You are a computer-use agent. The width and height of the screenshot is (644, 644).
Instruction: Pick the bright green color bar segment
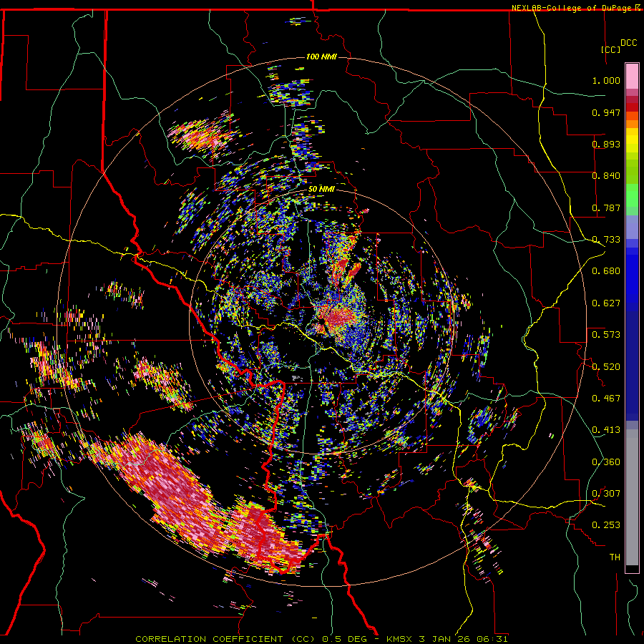(632, 195)
